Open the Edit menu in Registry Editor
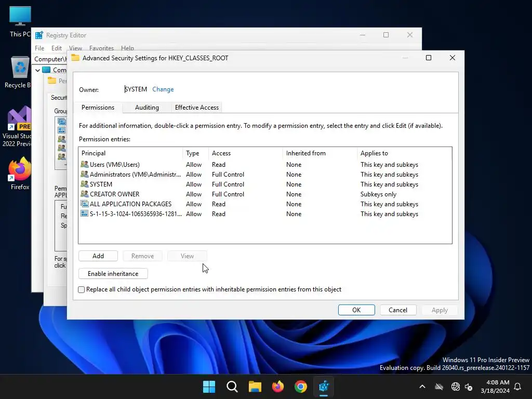The height and width of the screenshot is (399, 532). pyautogui.click(x=56, y=48)
